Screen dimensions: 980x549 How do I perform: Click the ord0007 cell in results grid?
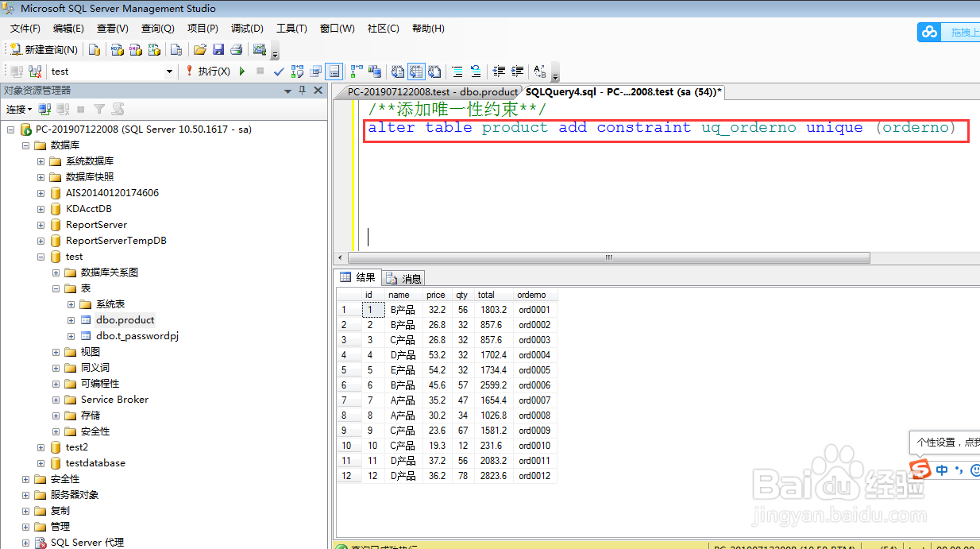click(534, 400)
